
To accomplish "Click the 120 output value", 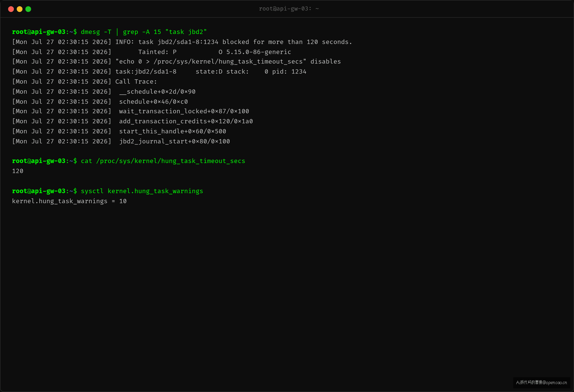I will coord(18,171).
